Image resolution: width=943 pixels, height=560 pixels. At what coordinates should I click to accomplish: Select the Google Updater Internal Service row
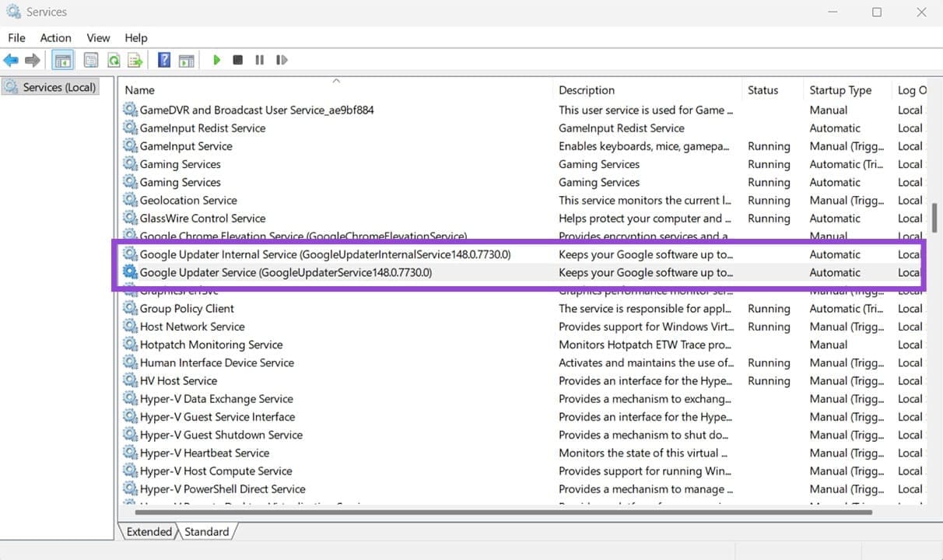click(x=324, y=254)
